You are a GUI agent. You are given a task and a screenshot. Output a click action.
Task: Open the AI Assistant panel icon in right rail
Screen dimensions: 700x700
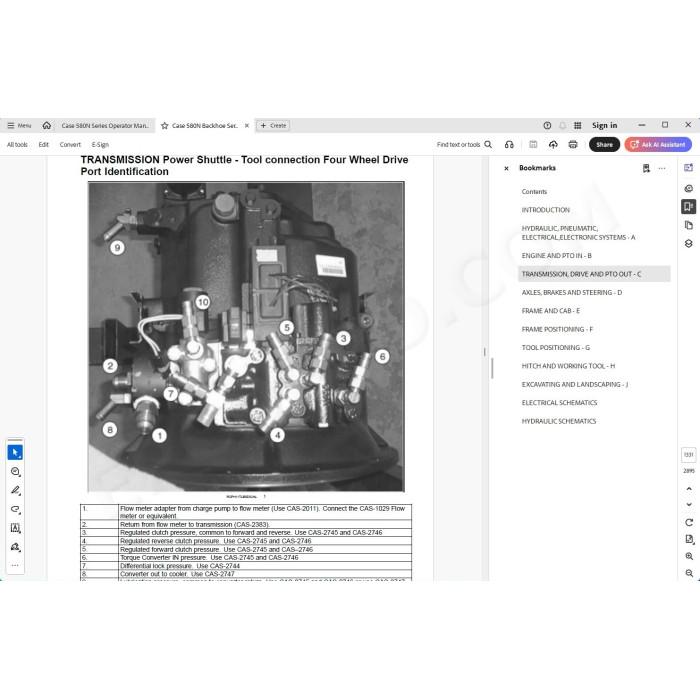[688, 168]
